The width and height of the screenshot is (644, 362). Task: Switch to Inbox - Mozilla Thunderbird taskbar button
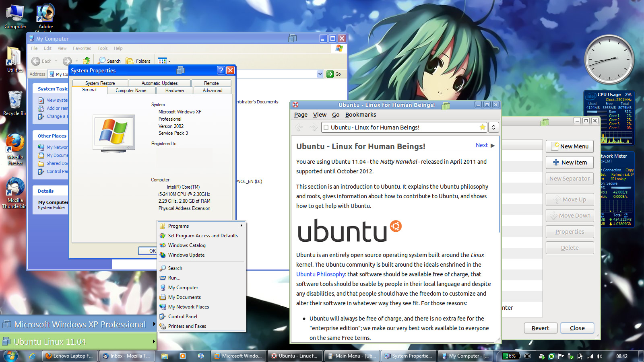[x=127, y=356]
